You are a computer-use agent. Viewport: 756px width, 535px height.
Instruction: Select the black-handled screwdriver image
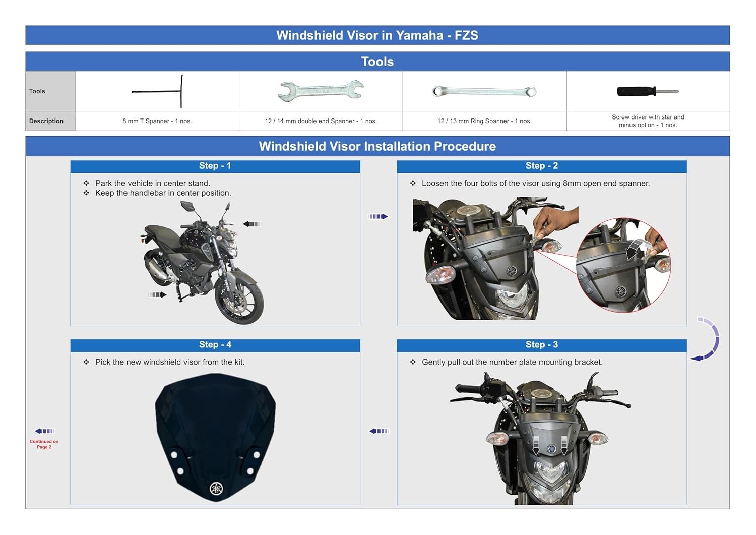pos(647,91)
